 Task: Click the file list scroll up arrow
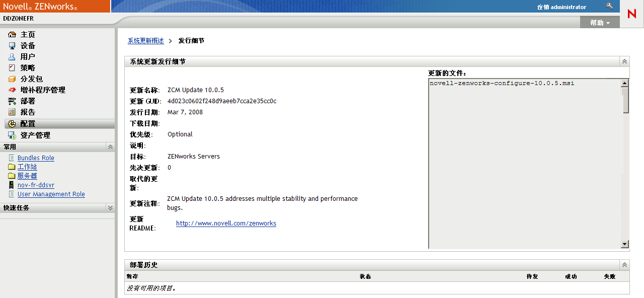[625, 84]
